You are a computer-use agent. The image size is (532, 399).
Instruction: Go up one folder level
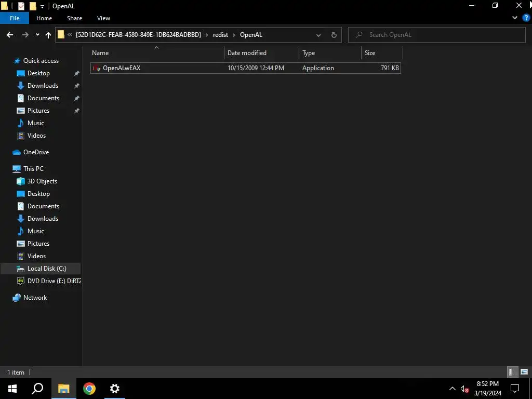[48, 35]
